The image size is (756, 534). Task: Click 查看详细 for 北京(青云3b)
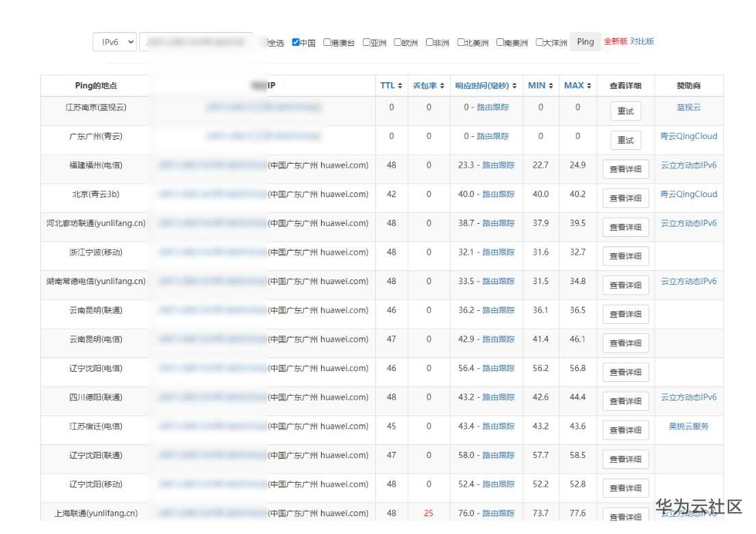click(x=625, y=198)
